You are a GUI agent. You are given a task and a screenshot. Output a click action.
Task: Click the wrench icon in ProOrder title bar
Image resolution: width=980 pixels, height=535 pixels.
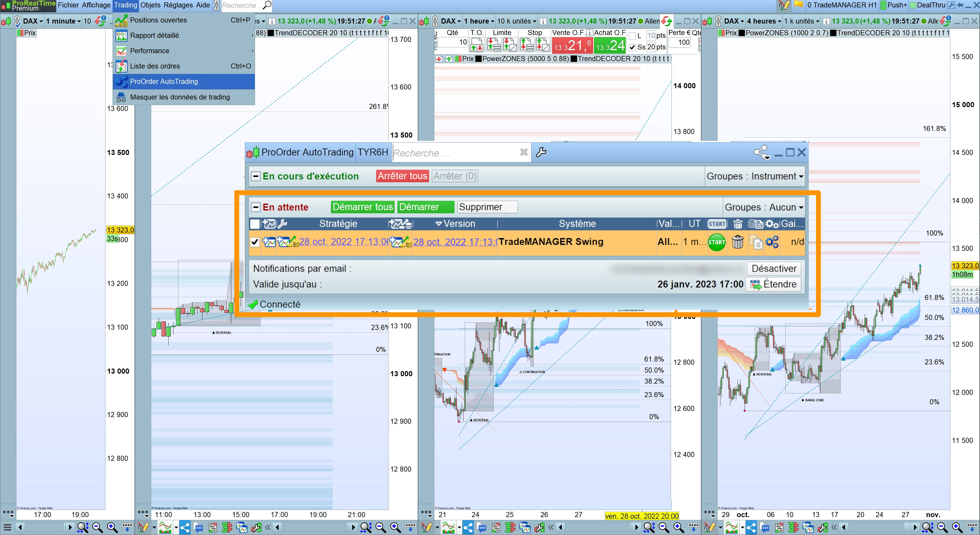pos(541,152)
